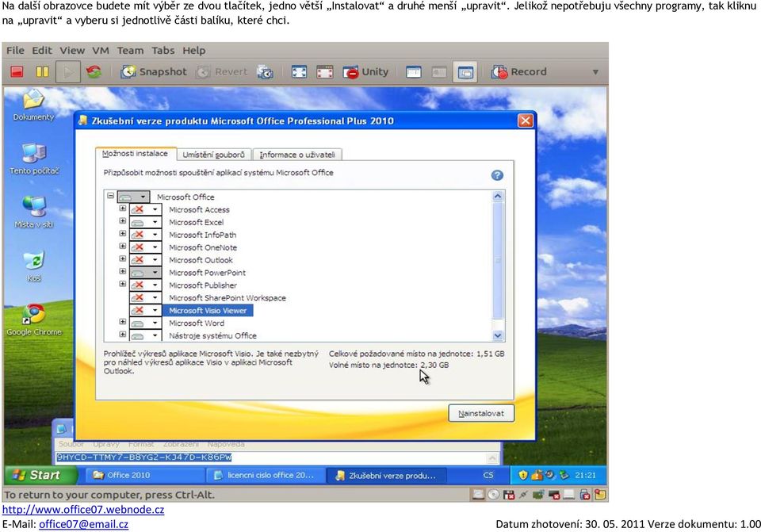This screenshot has height=532, width=761.
Task: Switch to the Informace o uživateli tab
Action: 297,155
